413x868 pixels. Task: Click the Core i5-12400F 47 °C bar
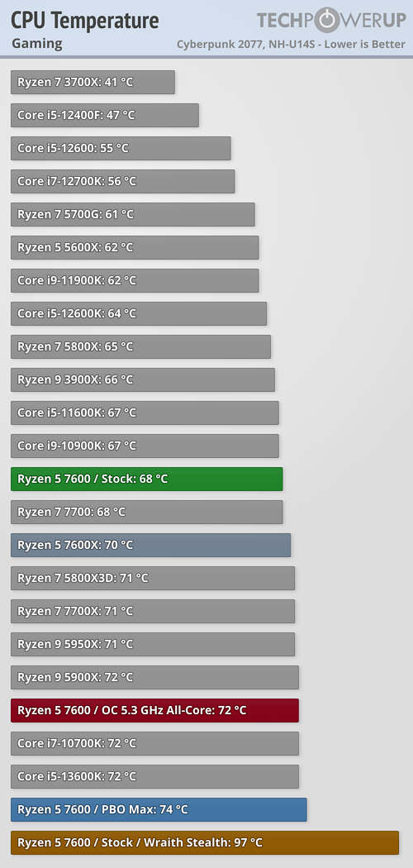click(105, 115)
